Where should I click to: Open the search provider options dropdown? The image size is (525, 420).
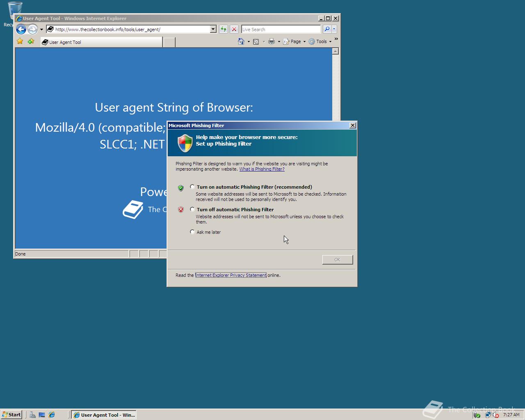334,29
